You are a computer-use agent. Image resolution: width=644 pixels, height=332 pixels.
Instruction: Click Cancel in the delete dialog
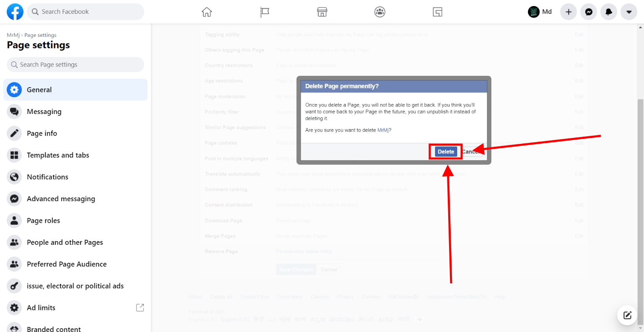click(x=472, y=152)
